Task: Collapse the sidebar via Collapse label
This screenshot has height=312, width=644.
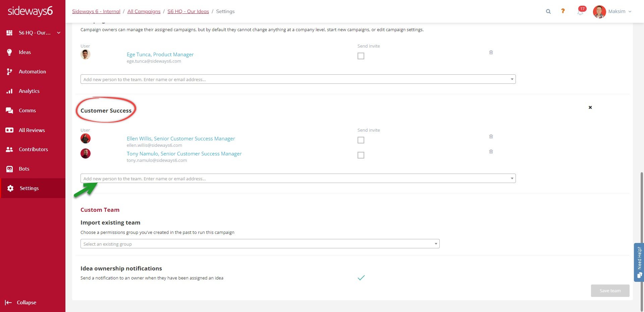Action: (x=26, y=303)
